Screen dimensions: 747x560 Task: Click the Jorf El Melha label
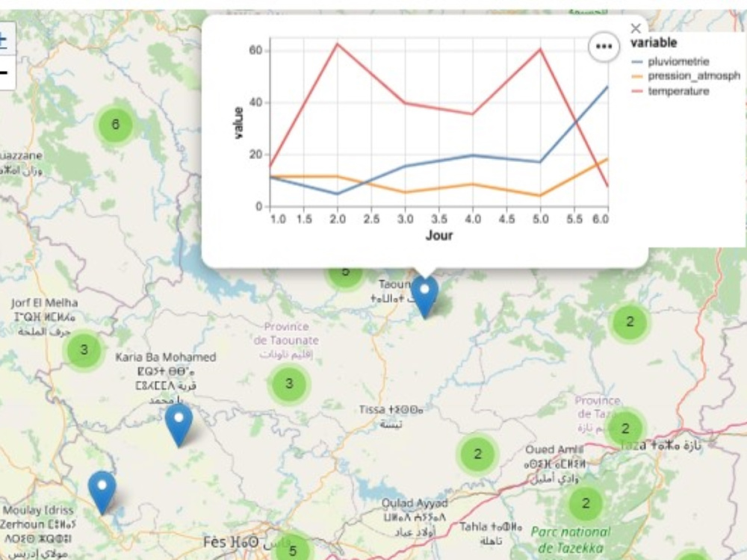44,317
